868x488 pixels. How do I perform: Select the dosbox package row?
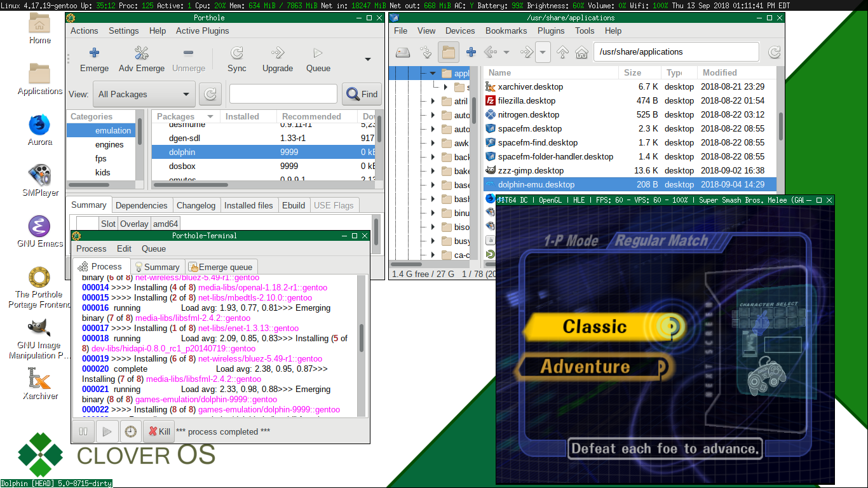click(x=264, y=166)
